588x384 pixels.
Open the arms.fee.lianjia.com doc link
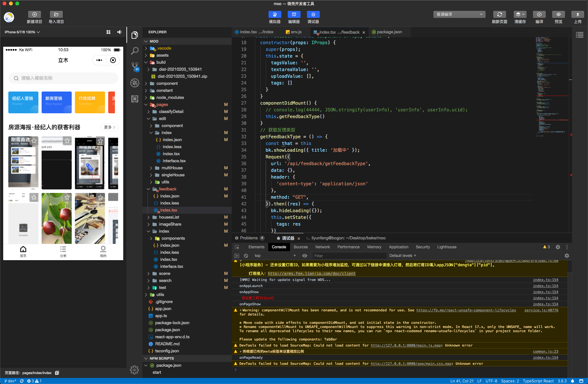(x=311, y=274)
